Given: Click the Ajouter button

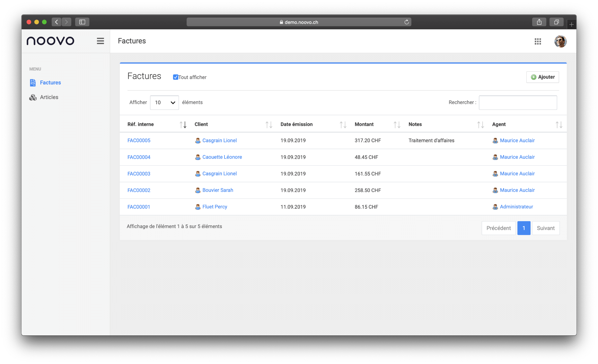Looking at the screenshot, I should (x=542, y=77).
